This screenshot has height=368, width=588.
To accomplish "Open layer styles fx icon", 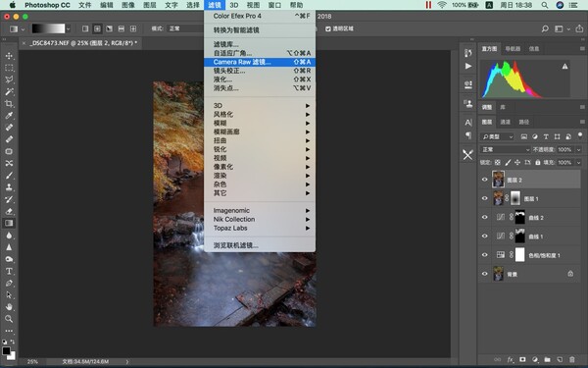I will (x=510, y=359).
